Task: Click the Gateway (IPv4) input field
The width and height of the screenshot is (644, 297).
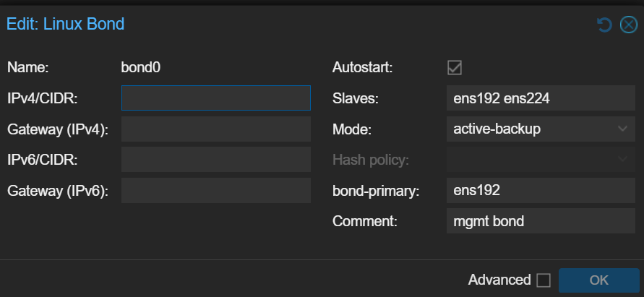Action: tap(216, 129)
